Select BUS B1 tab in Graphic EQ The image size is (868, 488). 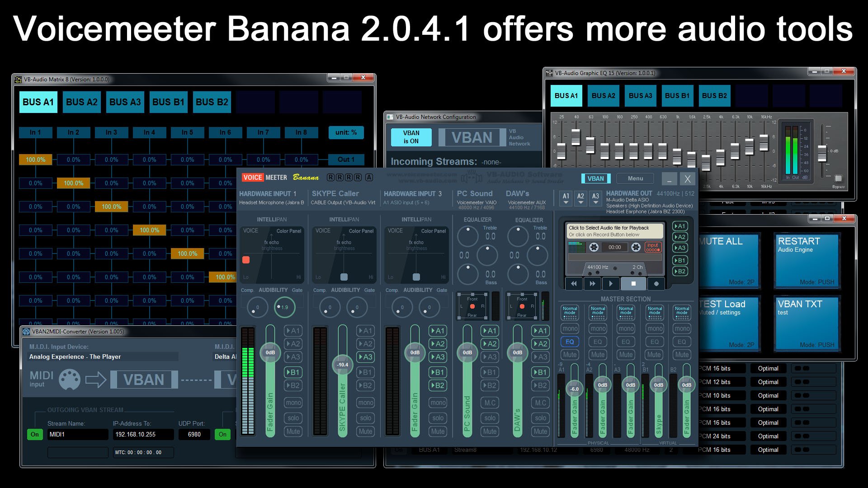tap(677, 96)
